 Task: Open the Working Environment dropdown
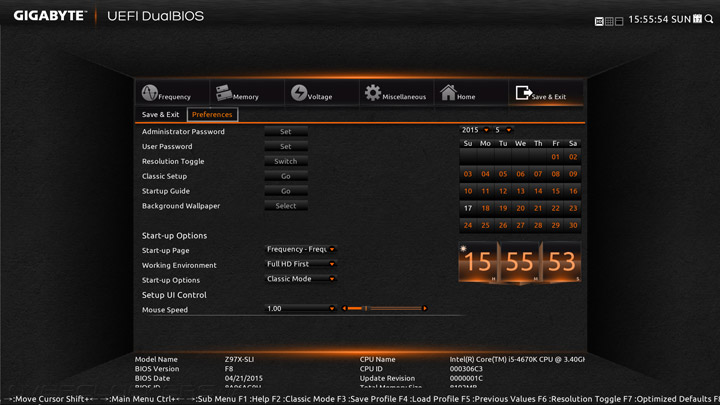click(x=301, y=264)
